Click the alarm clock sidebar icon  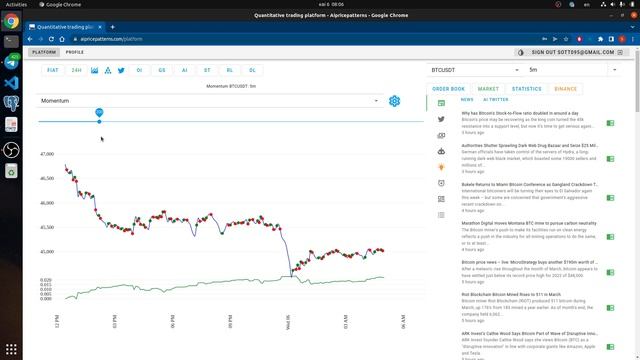pos(441,183)
